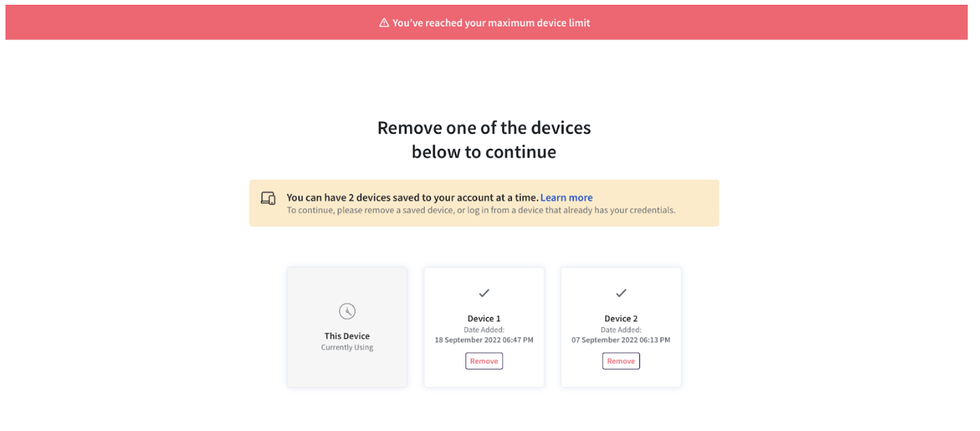Open the Learn more link
Image resolution: width=980 pixels, height=431 pixels.
[566, 198]
